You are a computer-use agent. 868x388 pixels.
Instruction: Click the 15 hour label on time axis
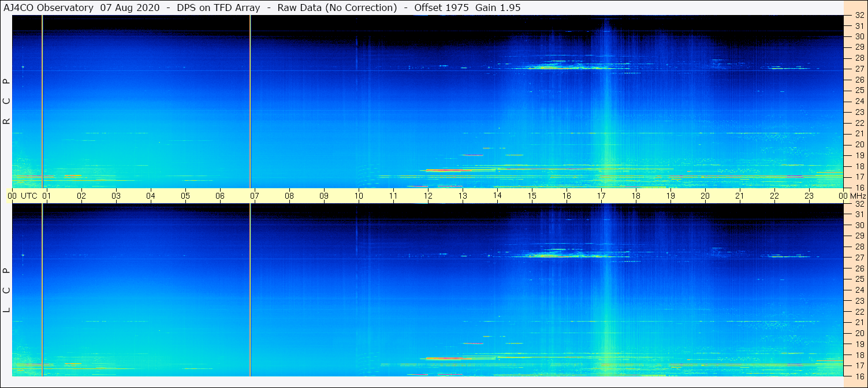click(x=532, y=196)
